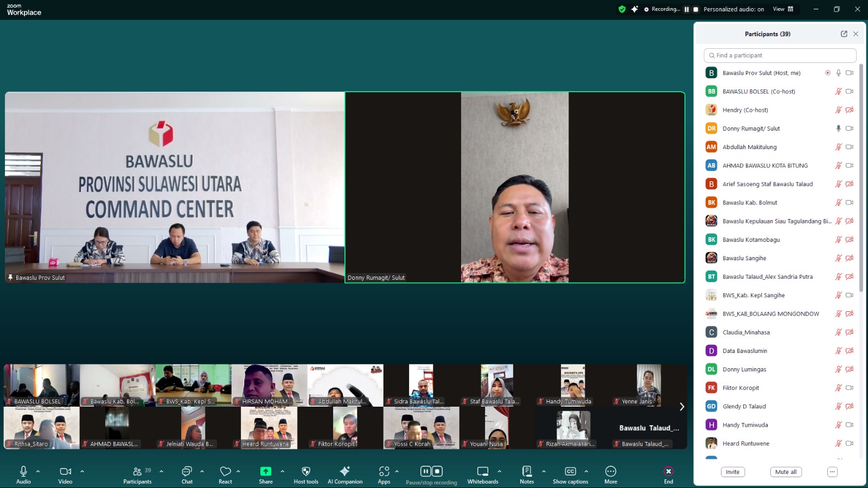Click the Invite button
This screenshot has width=868, height=488.
click(x=732, y=472)
